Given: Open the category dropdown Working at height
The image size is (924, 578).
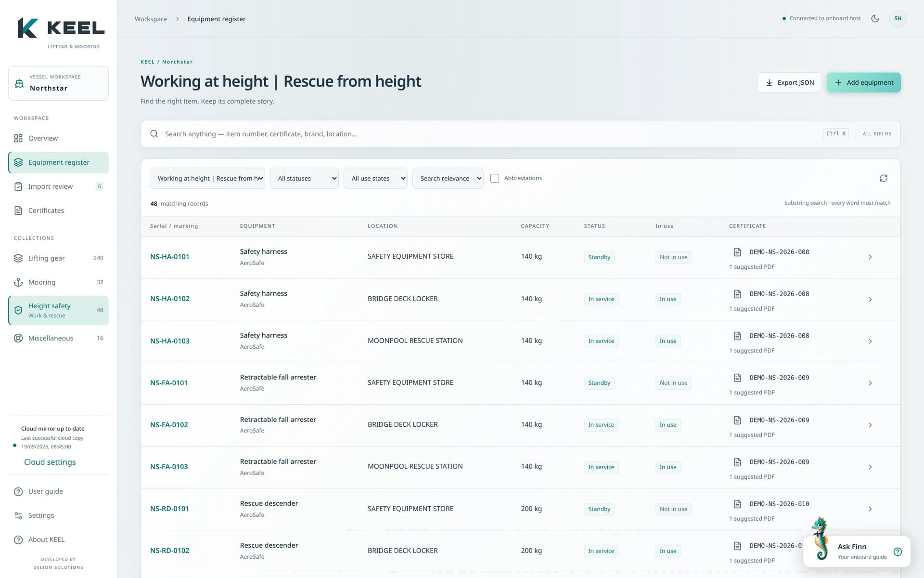Looking at the screenshot, I should click(207, 178).
